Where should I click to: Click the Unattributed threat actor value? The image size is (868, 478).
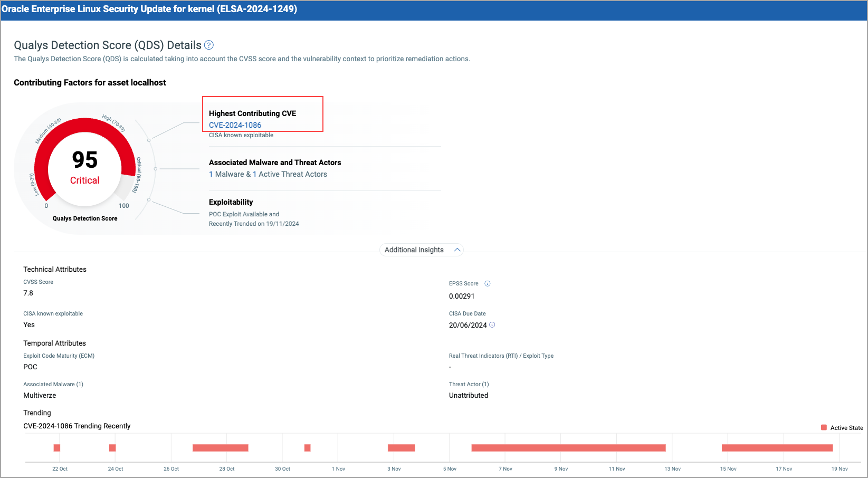click(469, 396)
